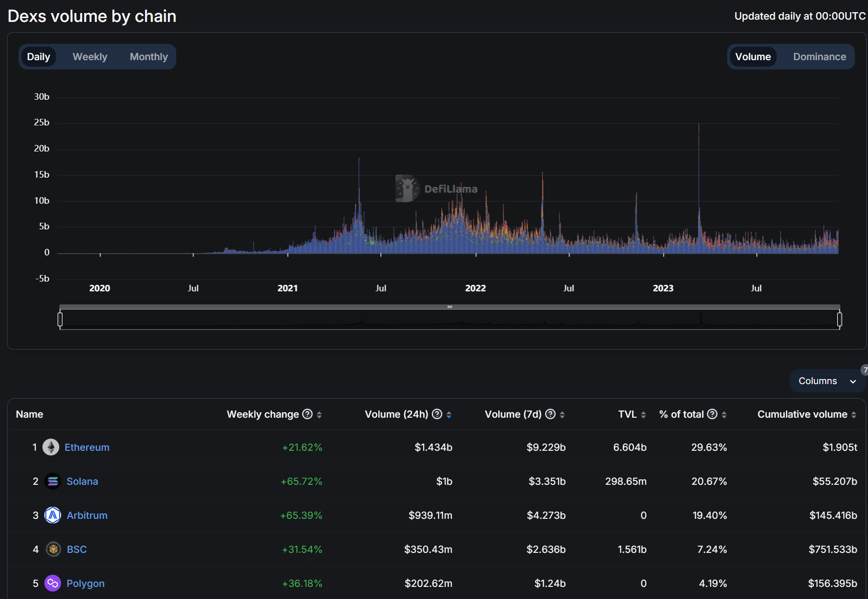Screen dimensions: 868x599
Task: Open the Polygon chain link
Action: [85, 583]
